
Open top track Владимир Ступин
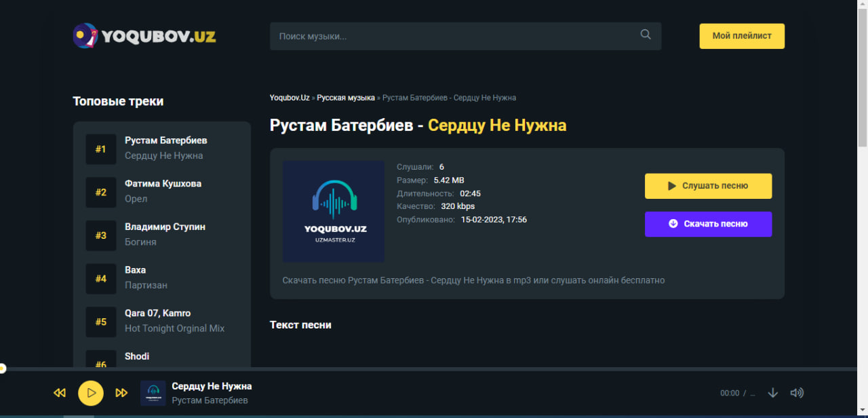165,227
